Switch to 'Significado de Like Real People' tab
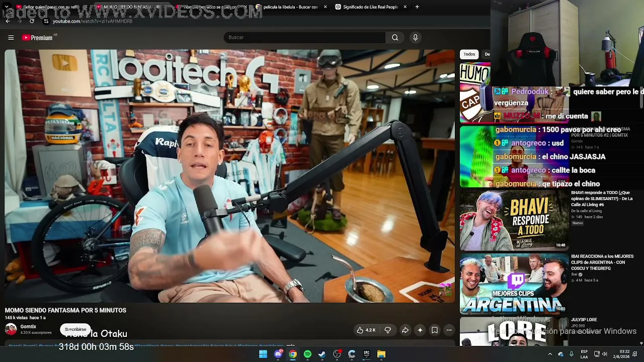The width and height of the screenshot is (644, 362). [370, 7]
